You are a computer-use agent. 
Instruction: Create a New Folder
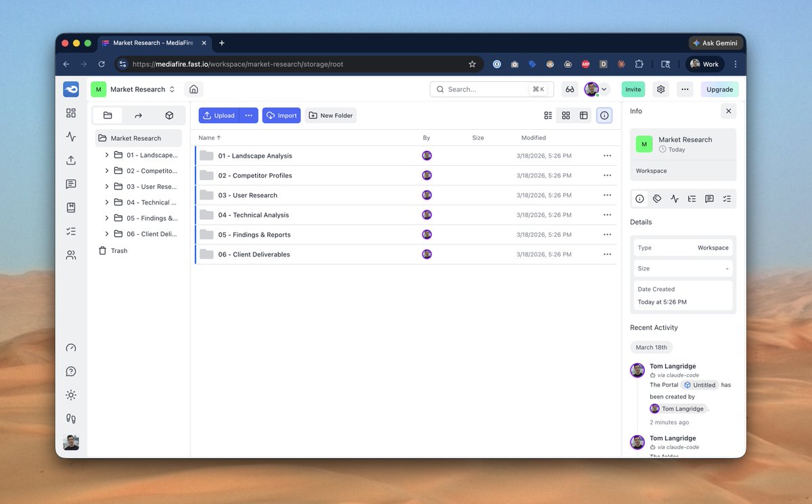[331, 116]
